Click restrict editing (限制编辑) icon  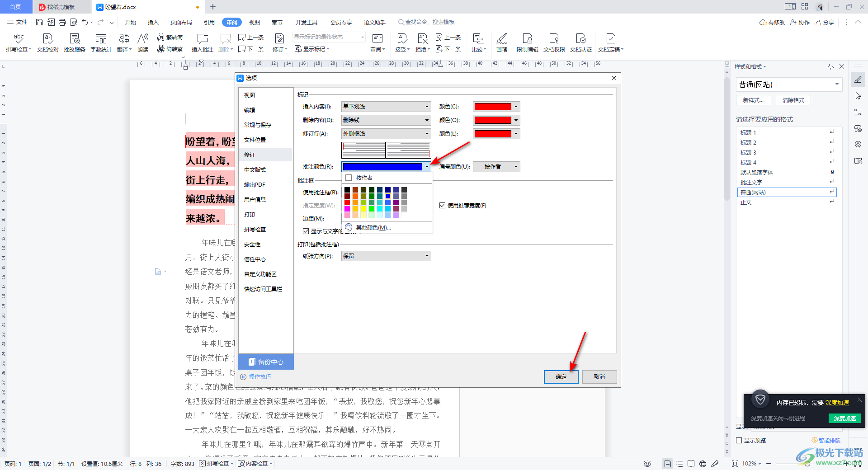tap(527, 43)
